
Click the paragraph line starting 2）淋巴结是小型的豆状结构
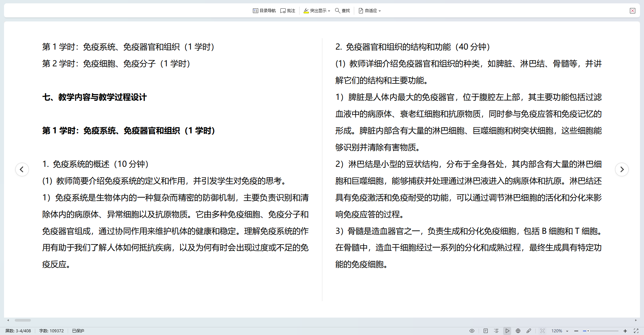pos(469,164)
